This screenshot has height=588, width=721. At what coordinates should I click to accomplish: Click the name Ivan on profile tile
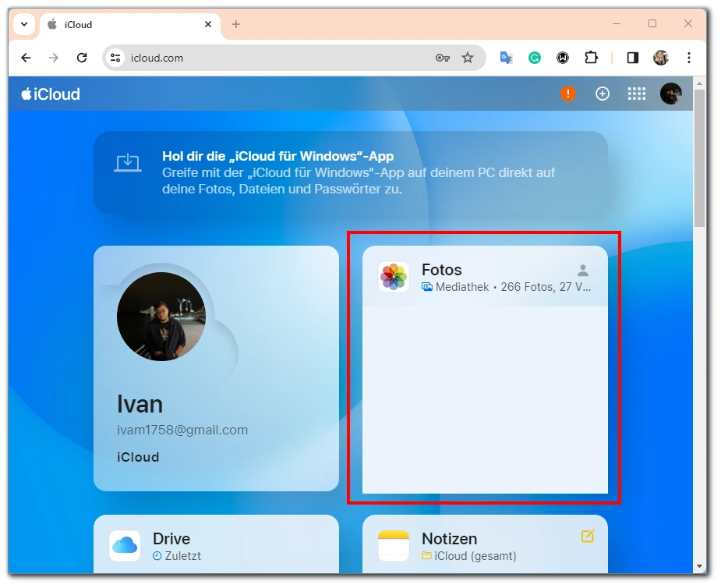click(140, 404)
